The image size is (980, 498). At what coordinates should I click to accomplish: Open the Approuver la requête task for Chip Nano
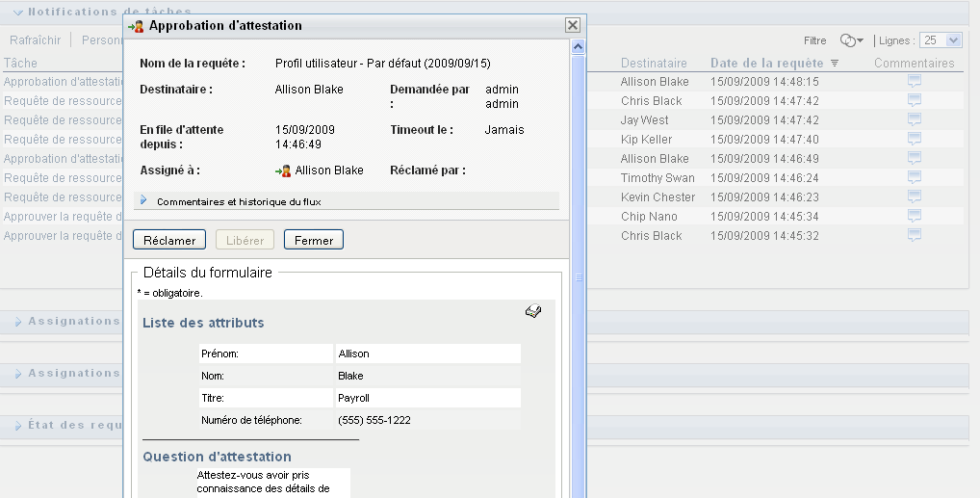(64, 217)
